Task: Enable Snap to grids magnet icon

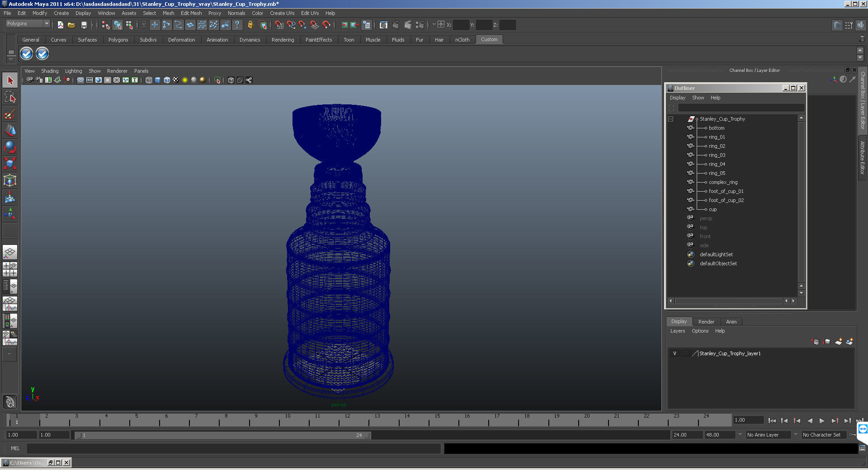Action: [279, 25]
